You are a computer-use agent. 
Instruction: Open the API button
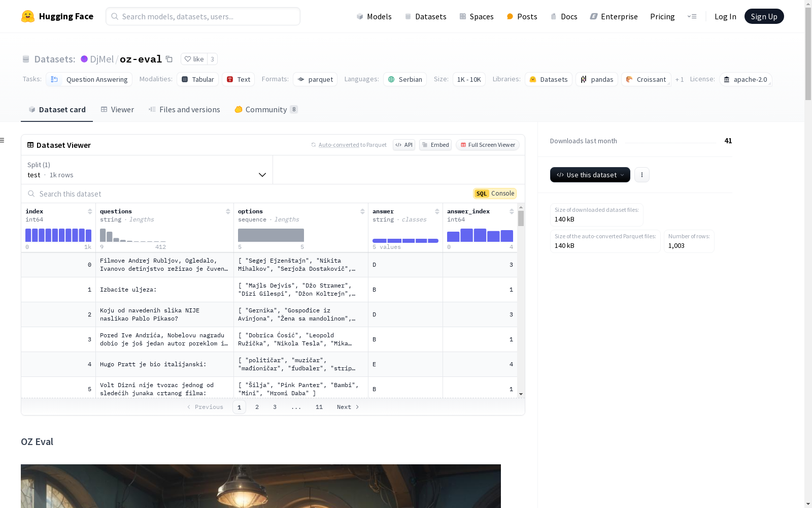(x=404, y=145)
